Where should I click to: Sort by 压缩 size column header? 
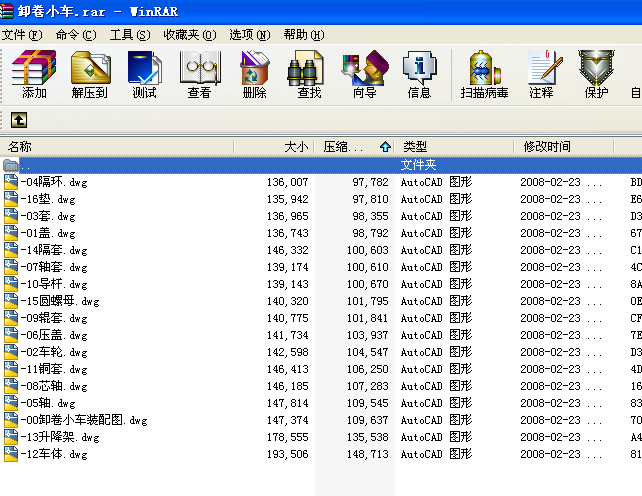355,146
